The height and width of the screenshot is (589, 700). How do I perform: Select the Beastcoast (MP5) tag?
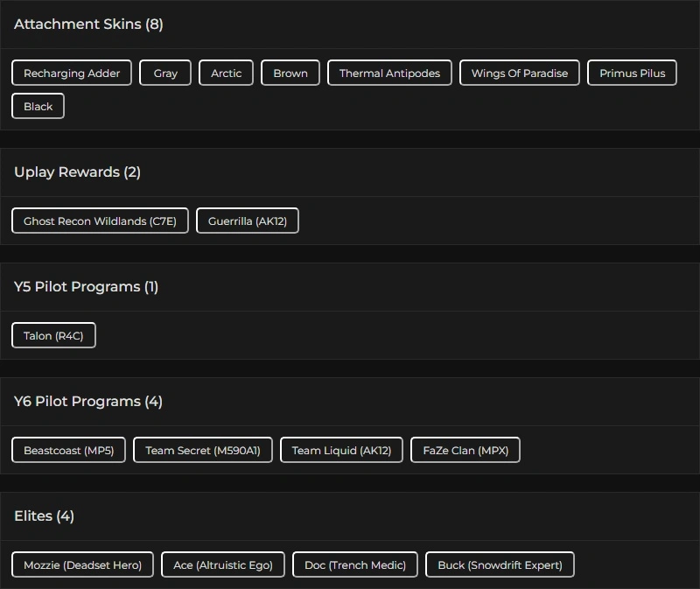pyautogui.click(x=69, y=450)
